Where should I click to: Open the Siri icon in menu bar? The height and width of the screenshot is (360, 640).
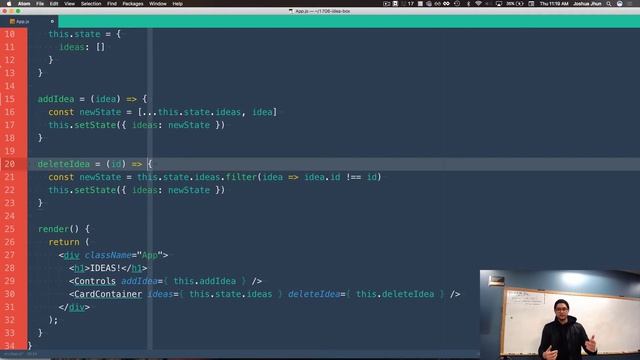[x=620, y=4]
